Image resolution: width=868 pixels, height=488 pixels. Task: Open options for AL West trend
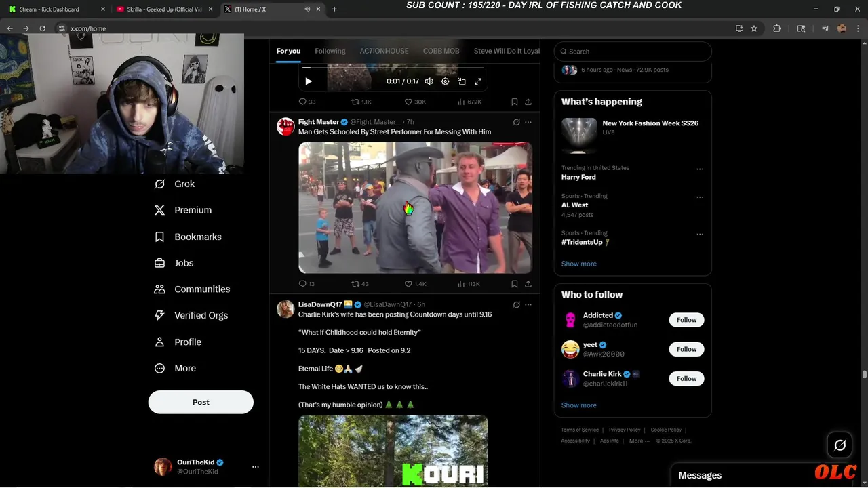tap(700, 197)
